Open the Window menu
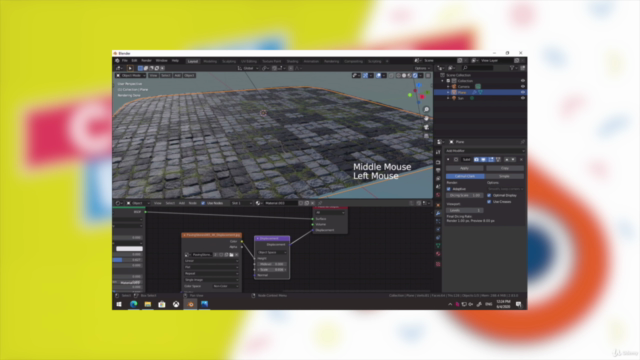Image resolution: width=640 pixels, height=360 pixels. 161,60
